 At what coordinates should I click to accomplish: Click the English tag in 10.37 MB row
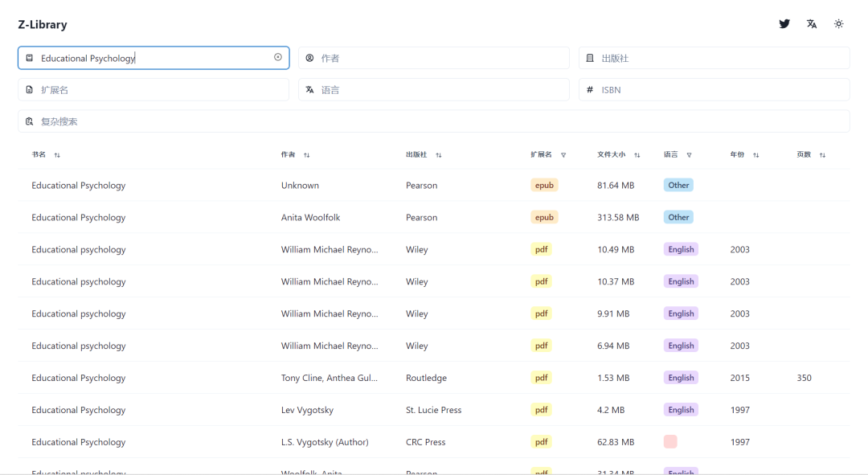tap(681, 281)
